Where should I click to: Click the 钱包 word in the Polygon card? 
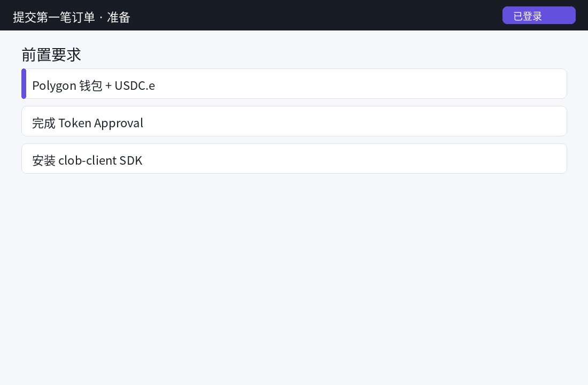(91, 86)
